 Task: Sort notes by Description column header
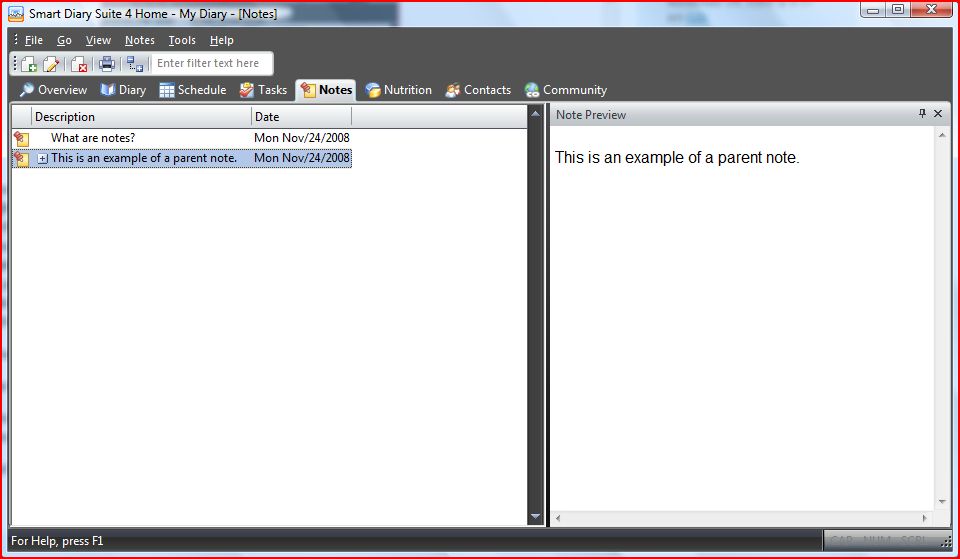click(x=140, y=117)
